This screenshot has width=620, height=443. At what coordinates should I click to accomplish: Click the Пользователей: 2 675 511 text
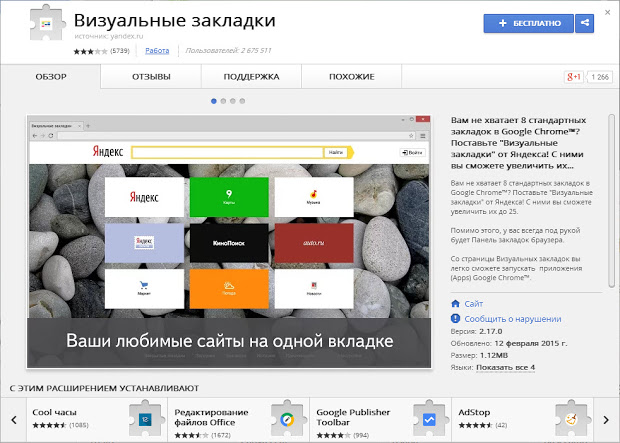pyautogui.click(x=228, y=51)
